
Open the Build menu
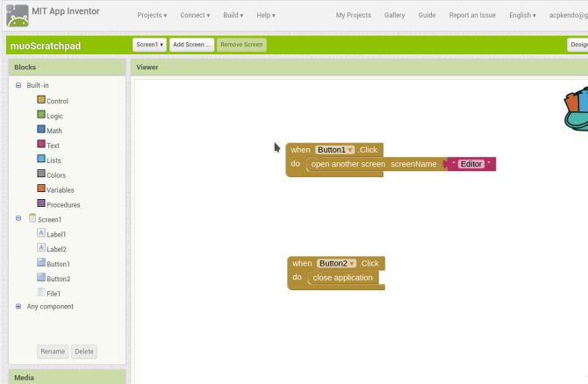click(x=233, y=16)
